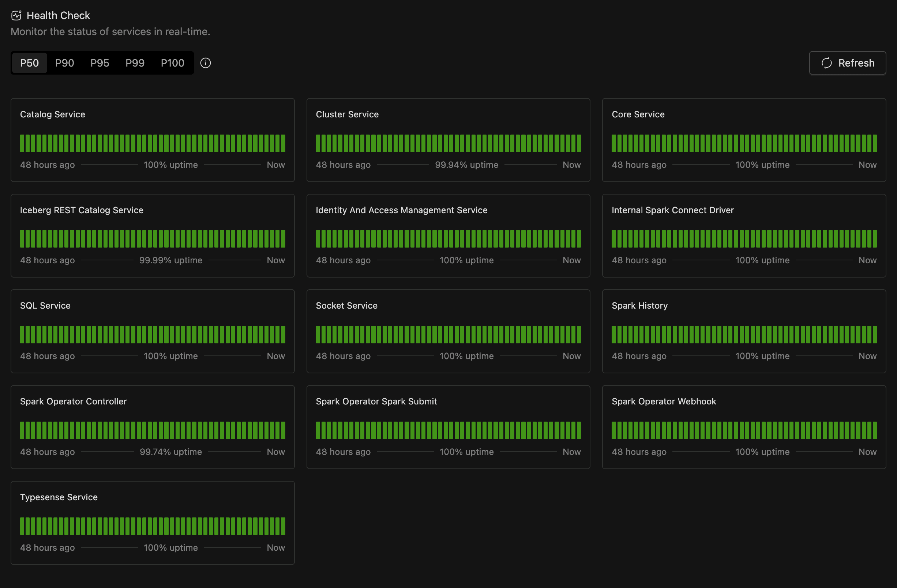Choose the P99 percentile tab
This screenshot has width=897, height=588.
(x=135, y=63)
